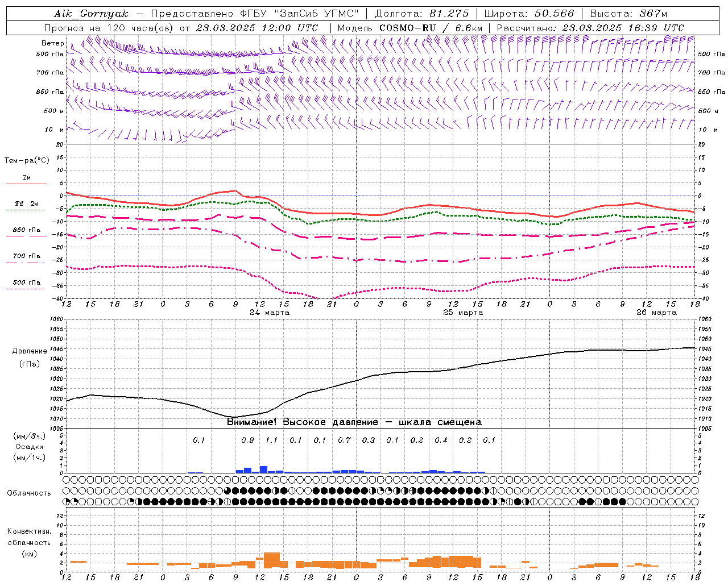Click the 0.3 precipitation total value

pyautogui.click(x=368, y=440)
